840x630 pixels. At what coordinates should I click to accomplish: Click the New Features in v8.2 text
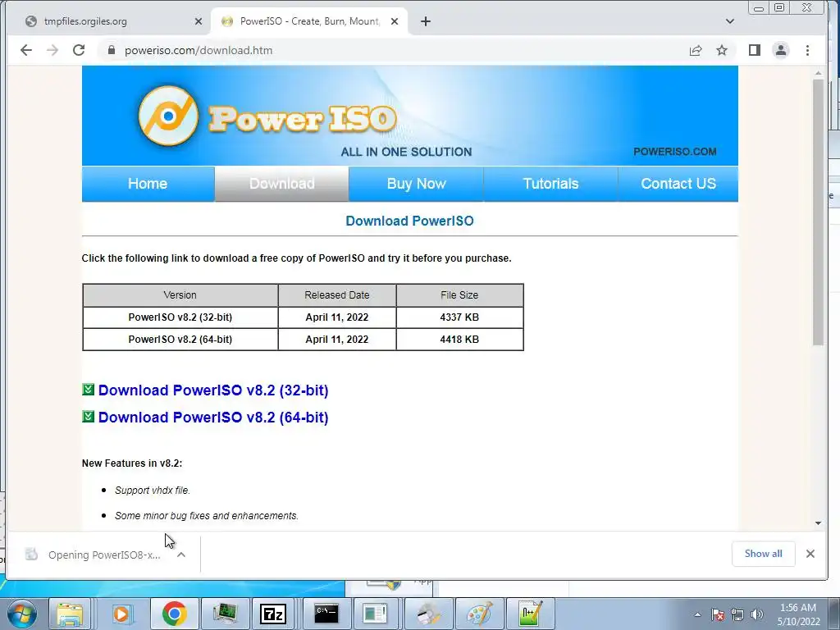point(132,463)
